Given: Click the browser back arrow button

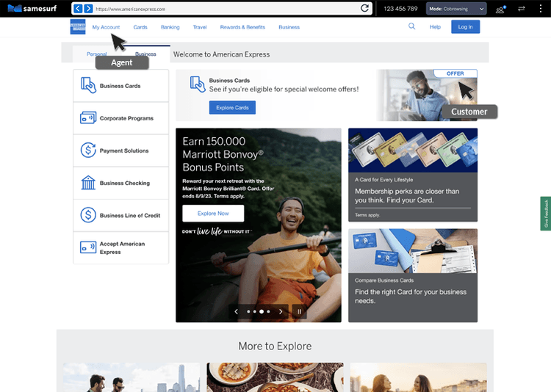Looking at the screenshot, I should 79,9.
